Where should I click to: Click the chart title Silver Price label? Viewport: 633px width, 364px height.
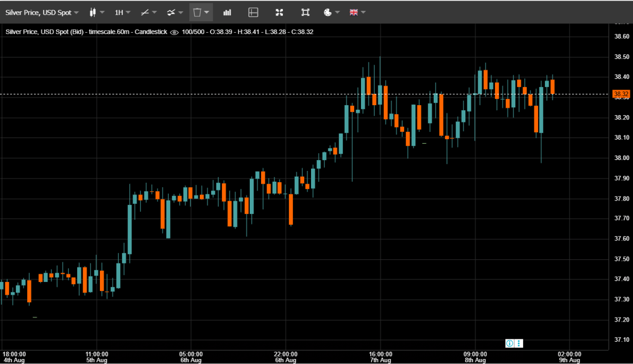click(x=45, y=32)
